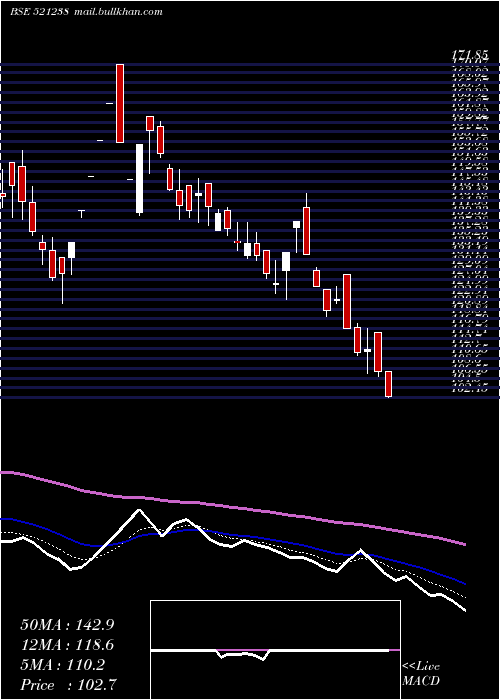500x700 pixels.
Task: Click the 50MA : 142.9 value
Action: pos(67,625)
